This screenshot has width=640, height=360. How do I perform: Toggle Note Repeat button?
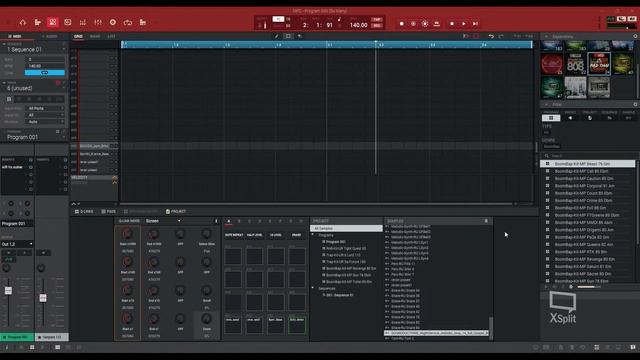tap(234, 235)
